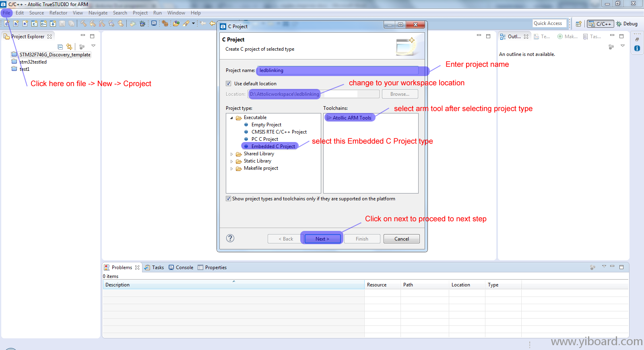
Task: Expand the Makefile project folder
Action: pos(231,169)
